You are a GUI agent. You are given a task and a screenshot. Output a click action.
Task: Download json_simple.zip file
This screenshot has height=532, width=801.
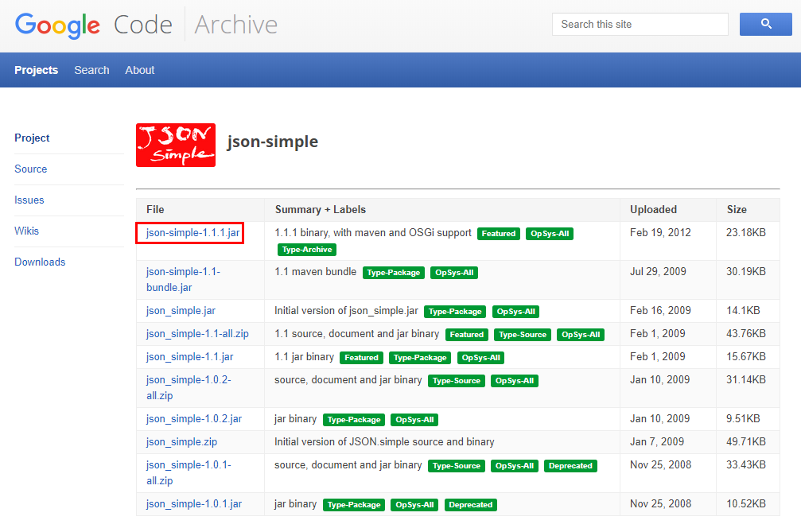point(181,441)
